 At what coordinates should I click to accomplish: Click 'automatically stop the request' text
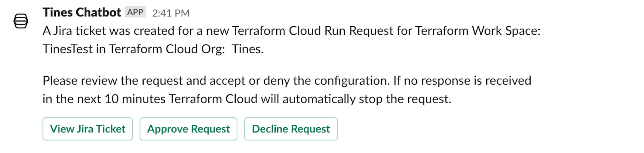[367, 99]
